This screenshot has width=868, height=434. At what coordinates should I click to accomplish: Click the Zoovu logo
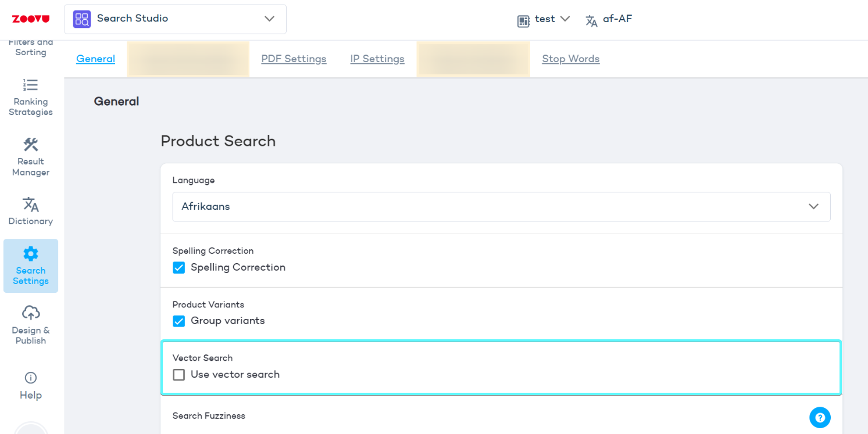coord(31,18)
